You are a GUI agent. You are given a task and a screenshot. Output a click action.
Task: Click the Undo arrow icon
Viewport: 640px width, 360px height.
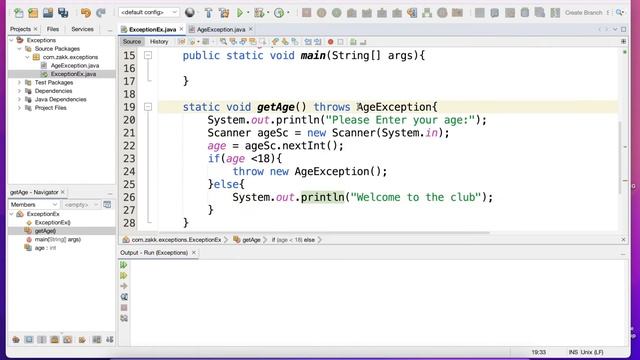[85, 13]
